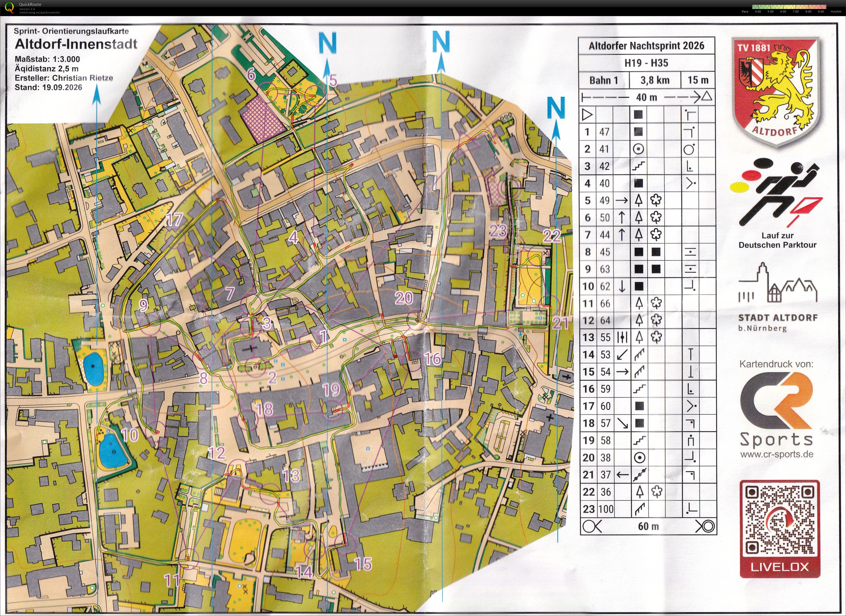Select 'Lauf zur Deutschen Parktour' caption
The height and width of the screenshot is (616, 846).
(777, 240)
